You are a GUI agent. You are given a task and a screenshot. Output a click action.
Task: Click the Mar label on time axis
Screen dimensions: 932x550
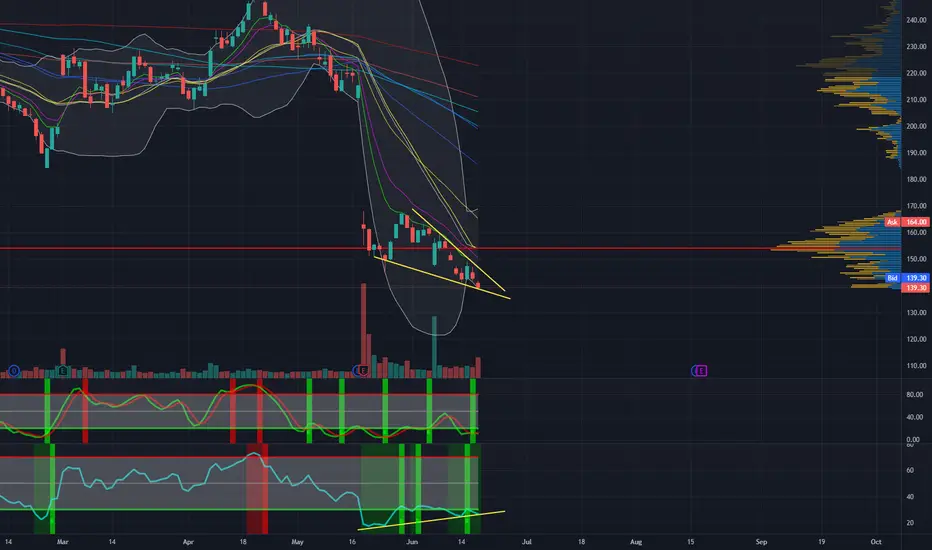[x=62, y=542]
